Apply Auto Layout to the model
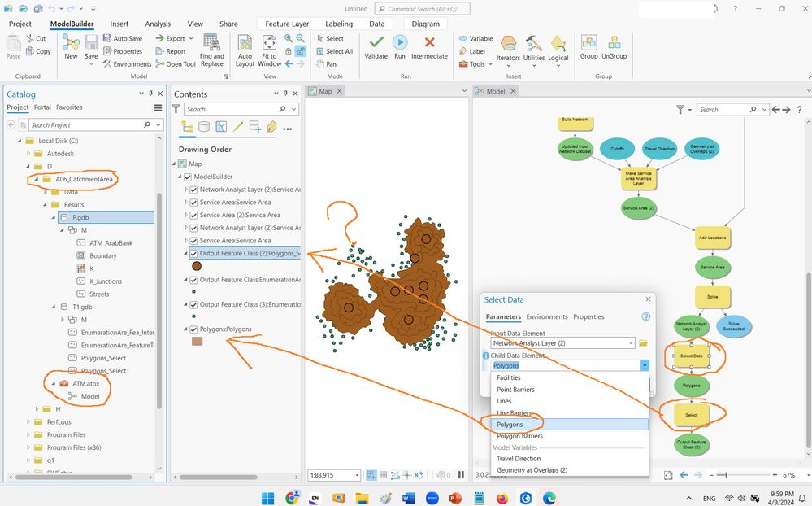812x506 pixels. coord(245,43)
